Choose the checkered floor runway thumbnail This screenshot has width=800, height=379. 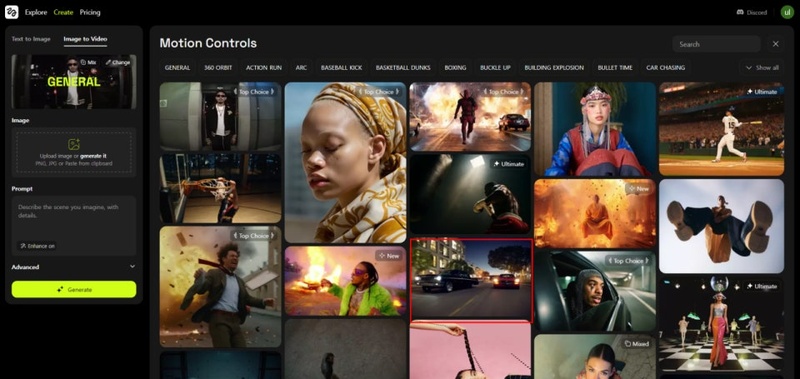point(721,324)
